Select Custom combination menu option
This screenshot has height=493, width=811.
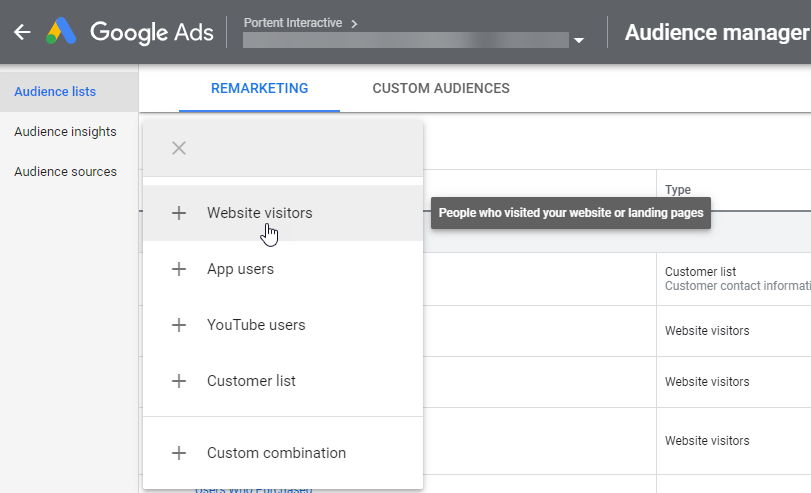(283, 453)
